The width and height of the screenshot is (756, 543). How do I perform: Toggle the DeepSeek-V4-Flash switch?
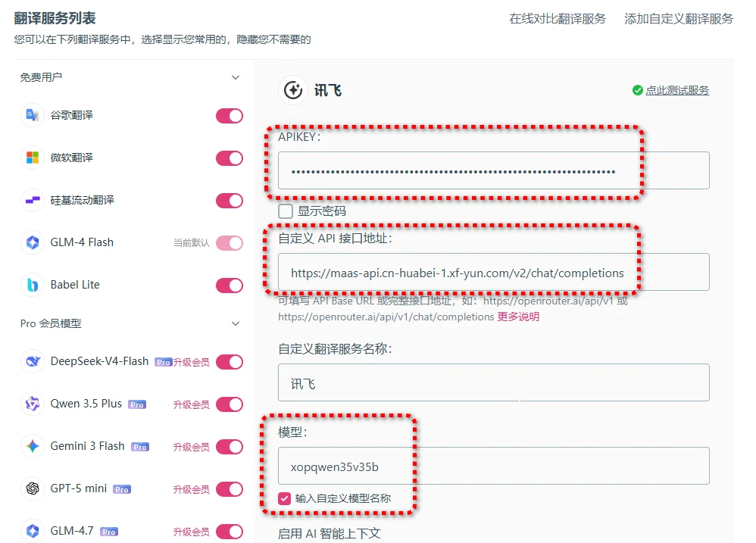pyautogui.click(x=230, y=362)
